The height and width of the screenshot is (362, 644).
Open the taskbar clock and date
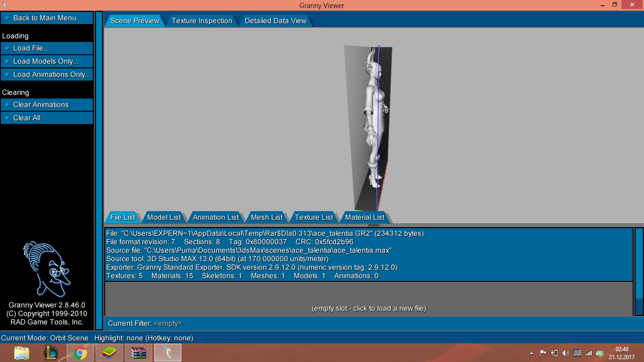coord(622,353)
